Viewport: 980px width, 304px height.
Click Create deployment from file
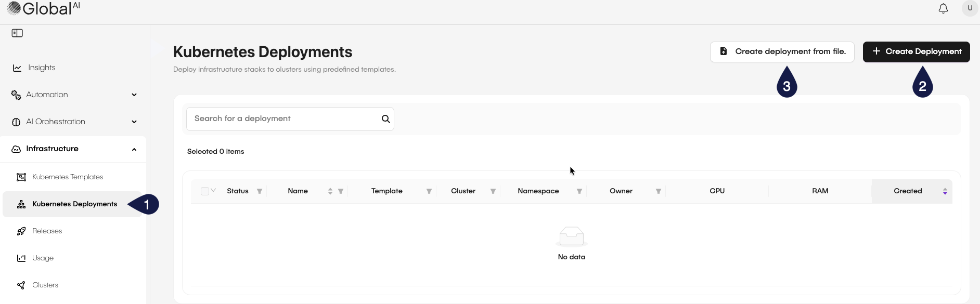tap(782, 52)
